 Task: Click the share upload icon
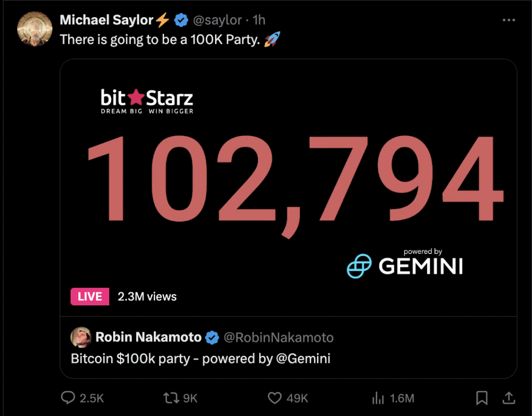click(507, 398)
